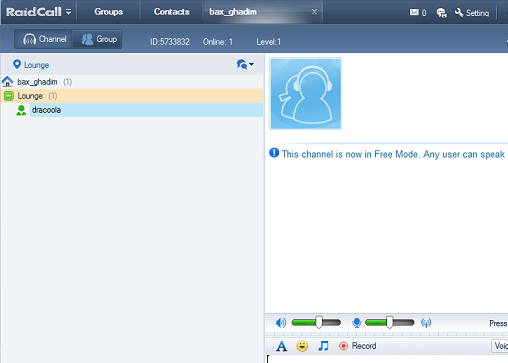Adjust the speaker volume slider handle
This screenshot has height=363, width=508.
319,322
